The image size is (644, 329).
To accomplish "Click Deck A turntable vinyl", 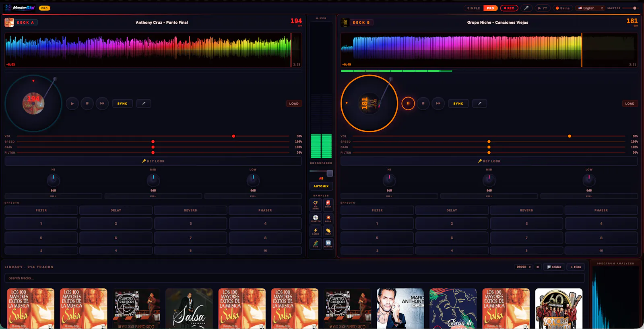I will 33,103.
